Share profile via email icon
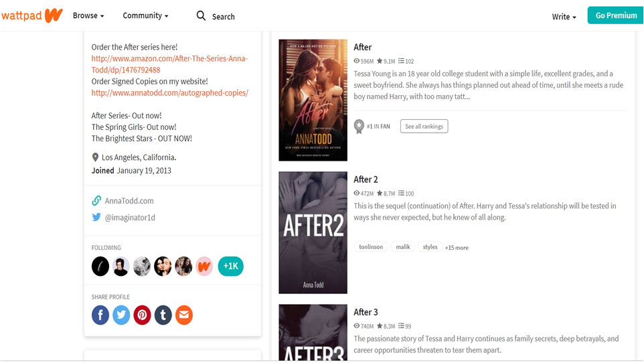Screen dimensions: 644x363 click(184, 315)
